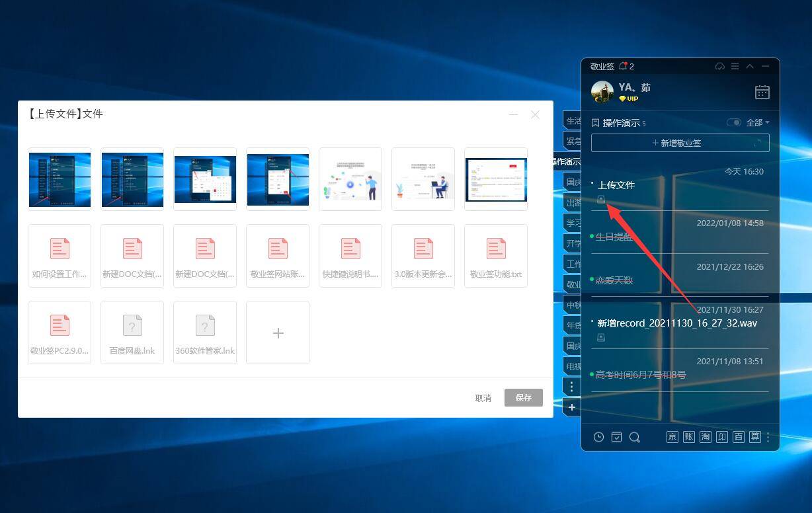The image size is (812, 513).
Task: Click the YA、茹 user avatar
Action: click(602, 92)
